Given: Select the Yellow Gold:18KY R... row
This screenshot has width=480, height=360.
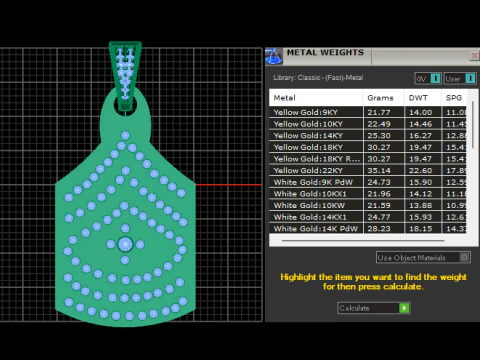Looking at the screenshot, I should pyautogui.click(x=368, y=159).
